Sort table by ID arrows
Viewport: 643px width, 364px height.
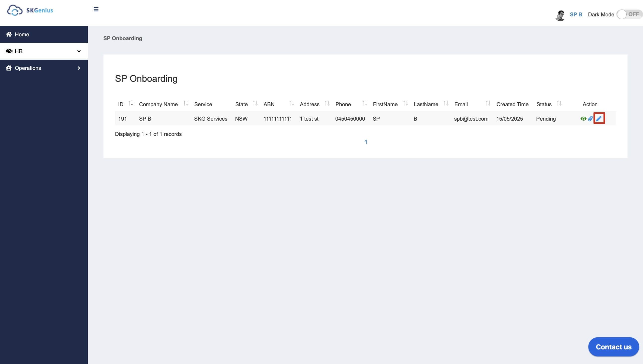[x=131, y=103]
